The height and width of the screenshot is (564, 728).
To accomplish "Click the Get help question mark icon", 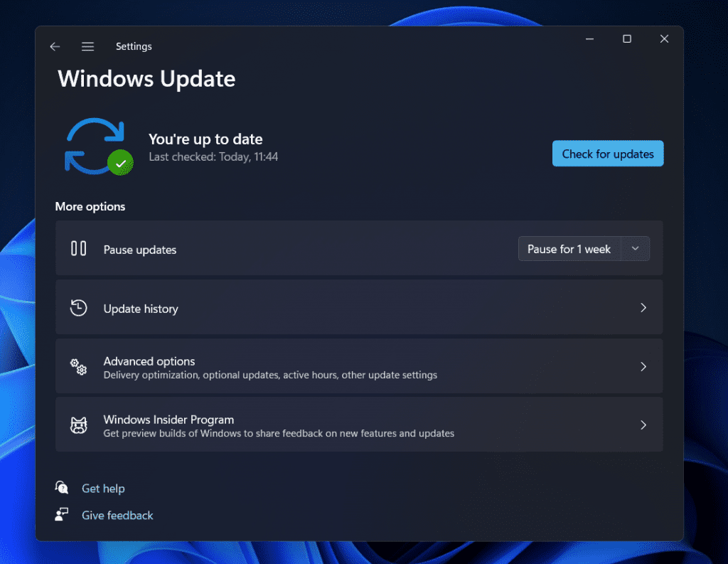I will [x=62, y=487].
